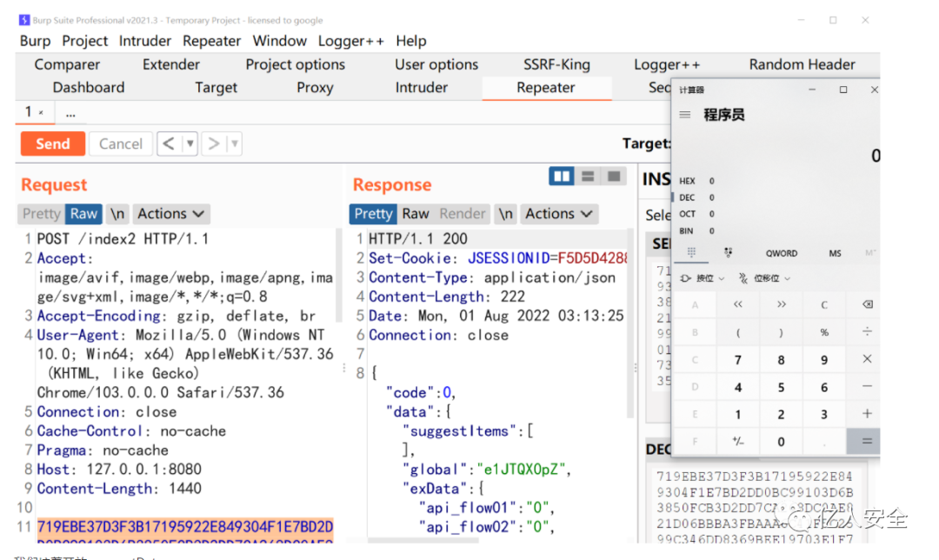The height and width of the screenshot is (560, 939).
Task: Add new Repeater tab with ellipsis
Action: point(70,113)
